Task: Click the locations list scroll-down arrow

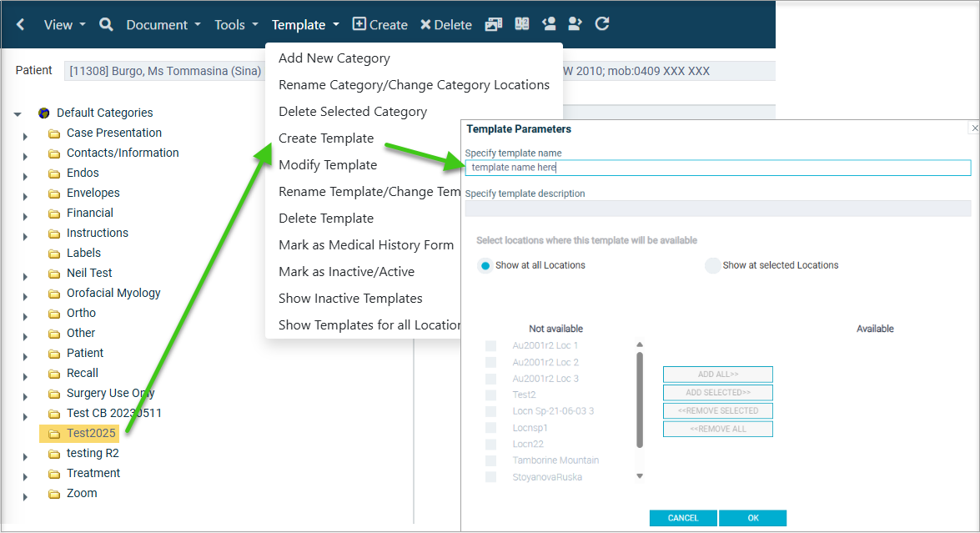Action: (x=640, y=476)
